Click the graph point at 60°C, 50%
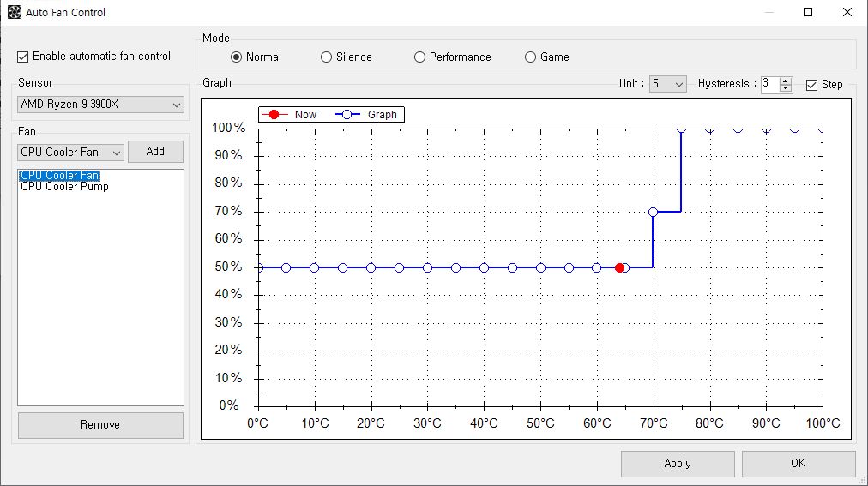The image size is (868, 486). [x=596, y=267]
